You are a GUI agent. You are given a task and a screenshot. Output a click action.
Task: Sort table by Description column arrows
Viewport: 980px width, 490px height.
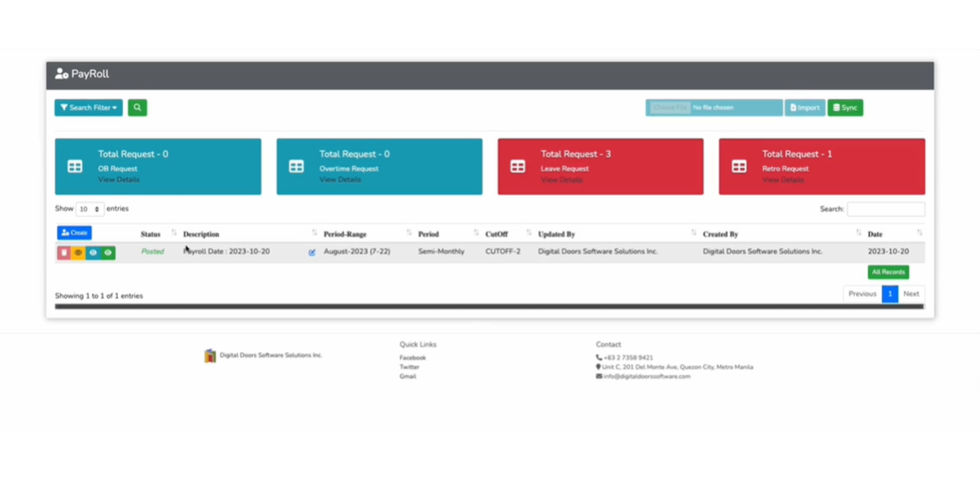click(314, 233)
